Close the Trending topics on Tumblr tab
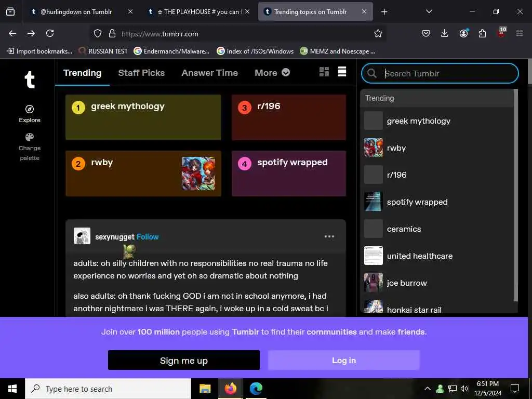 (364, 11)
